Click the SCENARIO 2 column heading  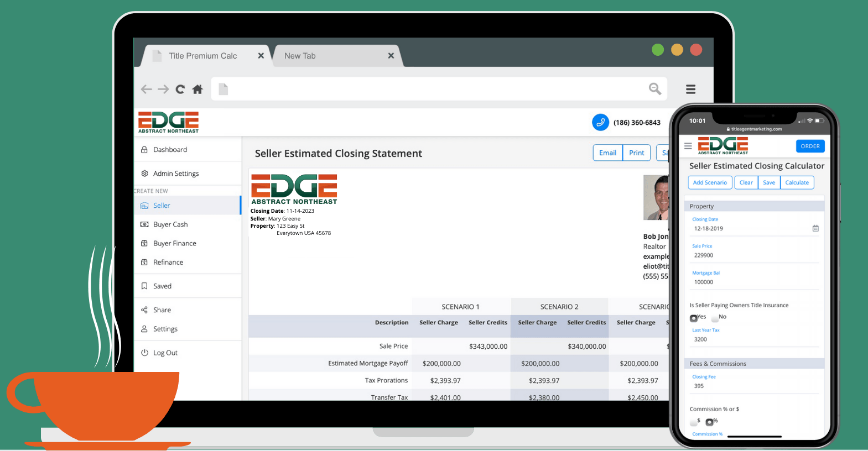pyautogui.click(x=559, y=307)
